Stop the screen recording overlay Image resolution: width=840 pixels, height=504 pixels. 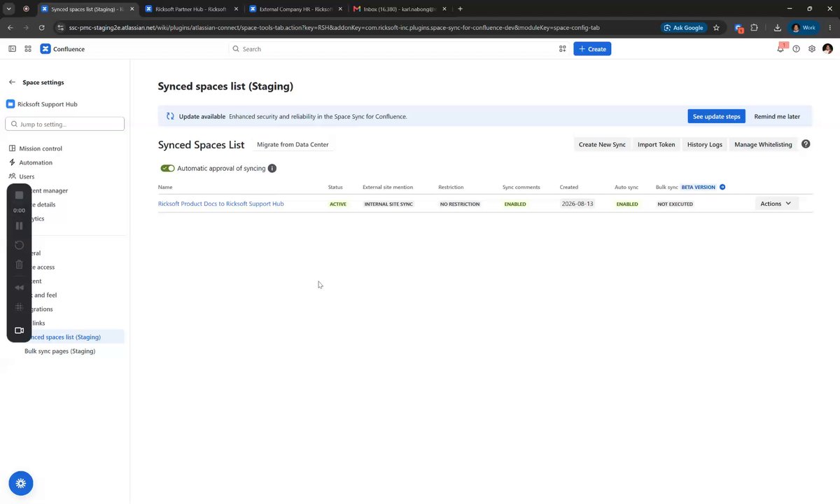coord(19,195)
